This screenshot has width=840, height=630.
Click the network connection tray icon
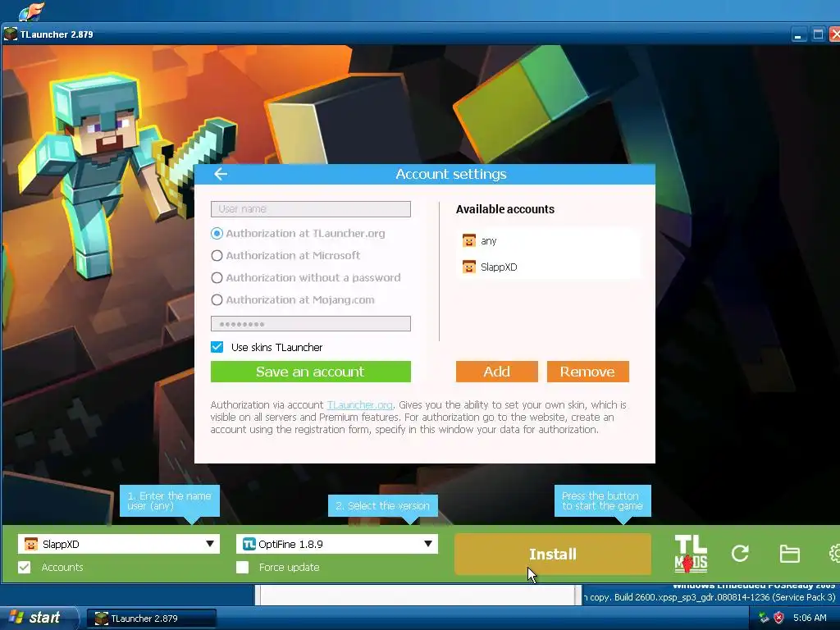click(x=764, y=618)
